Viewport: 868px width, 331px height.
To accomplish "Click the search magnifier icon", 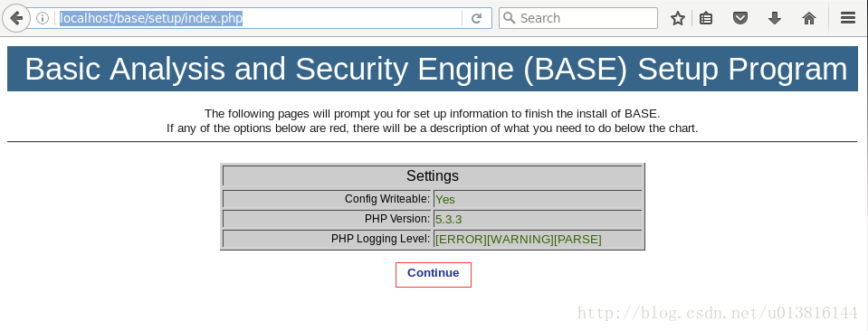I will pos(510,18).
